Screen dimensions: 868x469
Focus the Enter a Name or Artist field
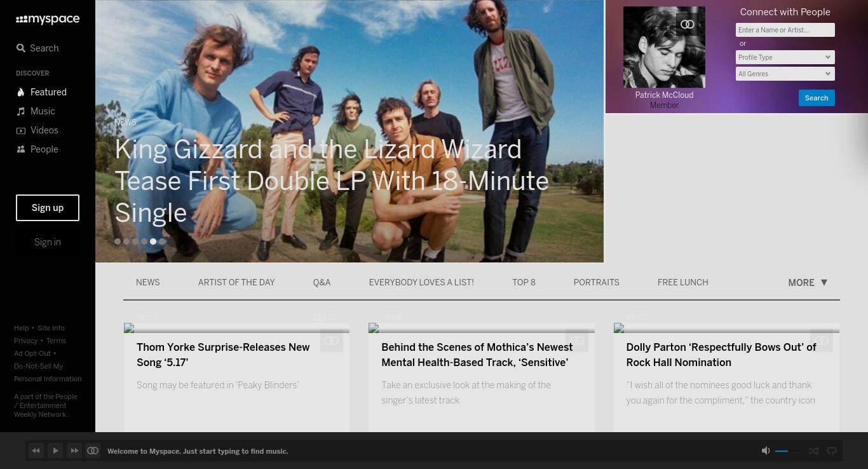pyautogui.click(x=785, y=30)
